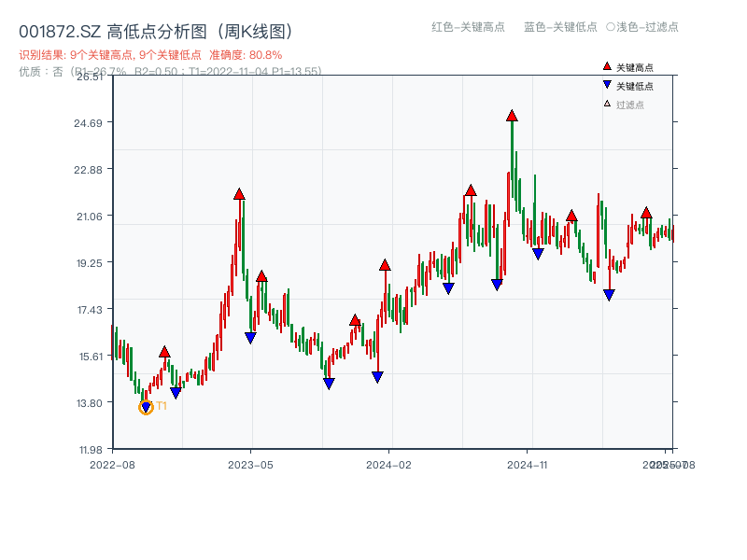747x560 pixels.
Task: Click the blue key-low marker near 2024-02
Action: click(376, 375)
